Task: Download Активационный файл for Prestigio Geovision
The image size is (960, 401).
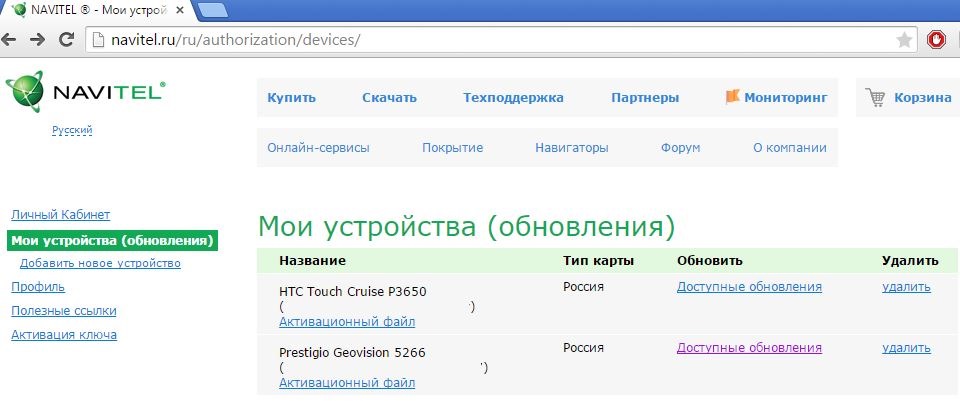Action: [x=347, y=383]
